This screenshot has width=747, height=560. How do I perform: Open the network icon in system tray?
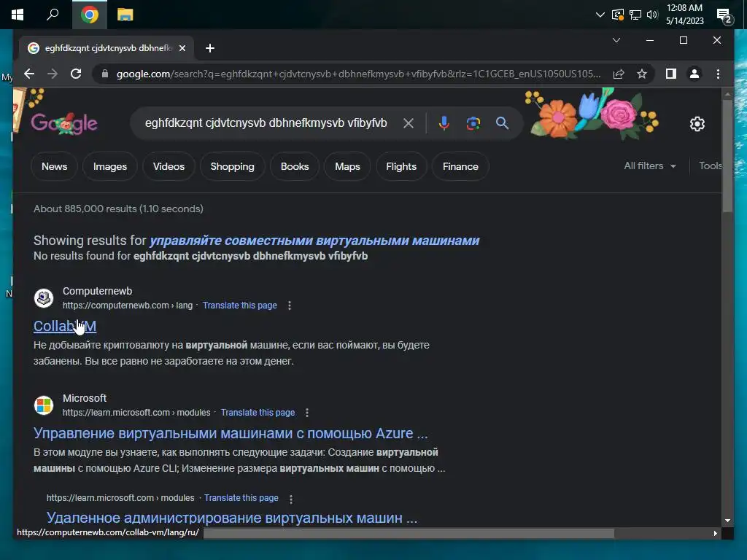(635, 15)
